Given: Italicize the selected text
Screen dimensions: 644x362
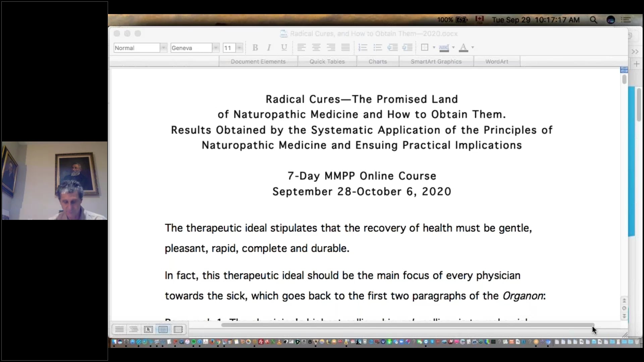Looking at the screenshot, I should (x=269, y=48).
